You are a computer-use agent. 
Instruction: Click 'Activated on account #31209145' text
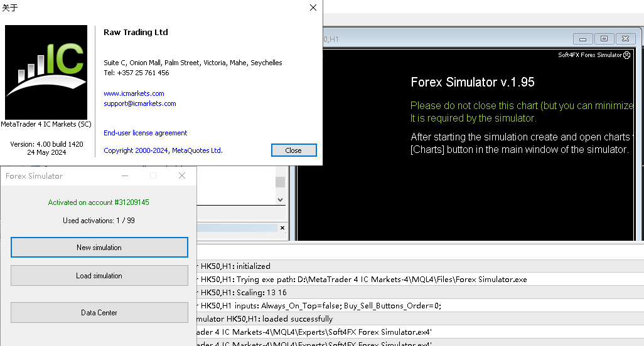click(x=99, y=202)
